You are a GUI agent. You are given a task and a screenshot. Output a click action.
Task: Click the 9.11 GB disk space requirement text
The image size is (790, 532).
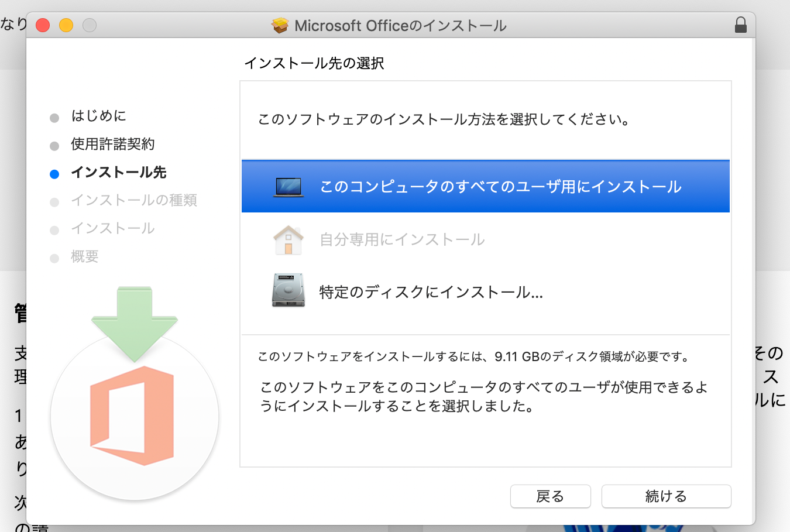[x=475, y=356]
